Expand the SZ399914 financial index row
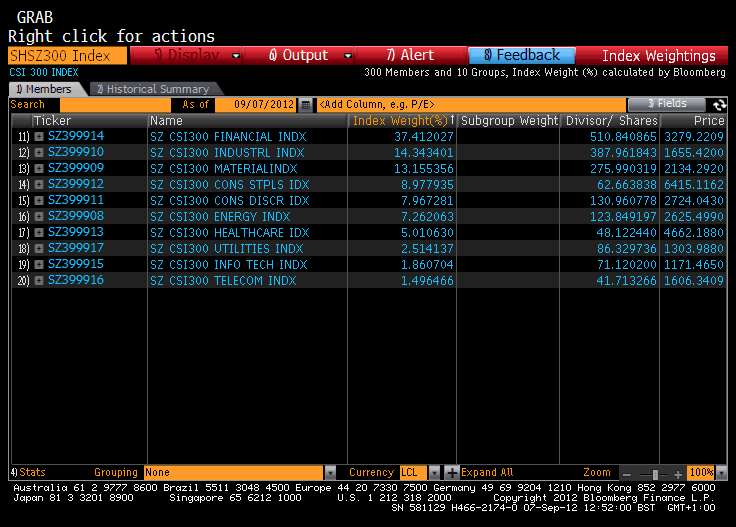 [x=39, y=136]
